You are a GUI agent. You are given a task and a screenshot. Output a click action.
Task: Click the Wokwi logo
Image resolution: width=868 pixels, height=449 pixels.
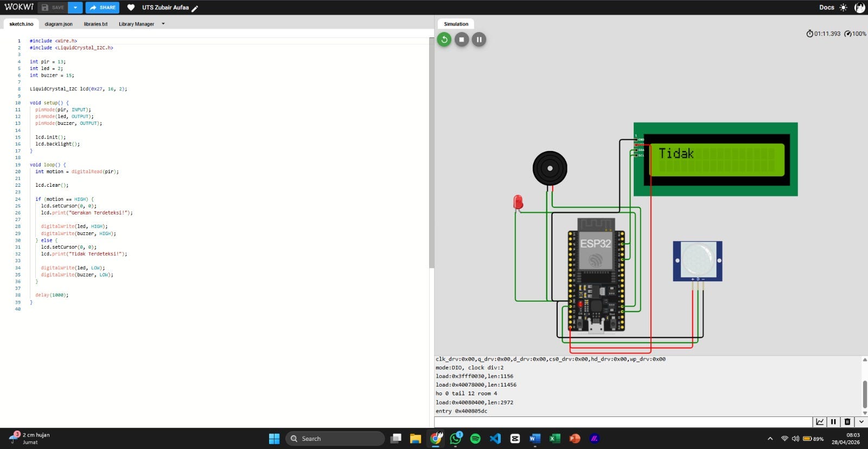(x=18, y=7)
